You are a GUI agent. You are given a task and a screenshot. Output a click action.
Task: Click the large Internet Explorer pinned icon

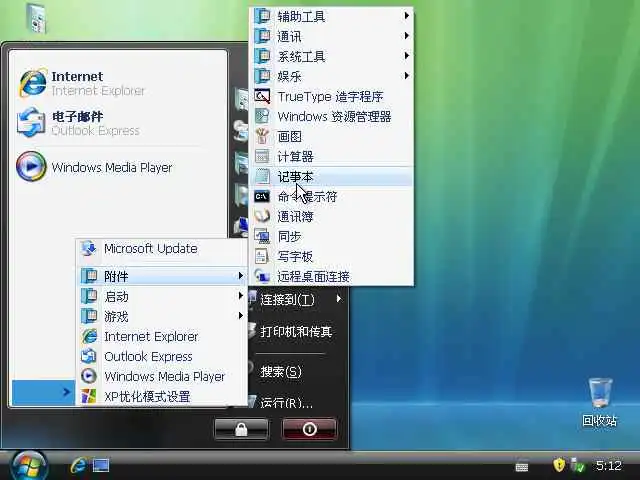point(32,83)
